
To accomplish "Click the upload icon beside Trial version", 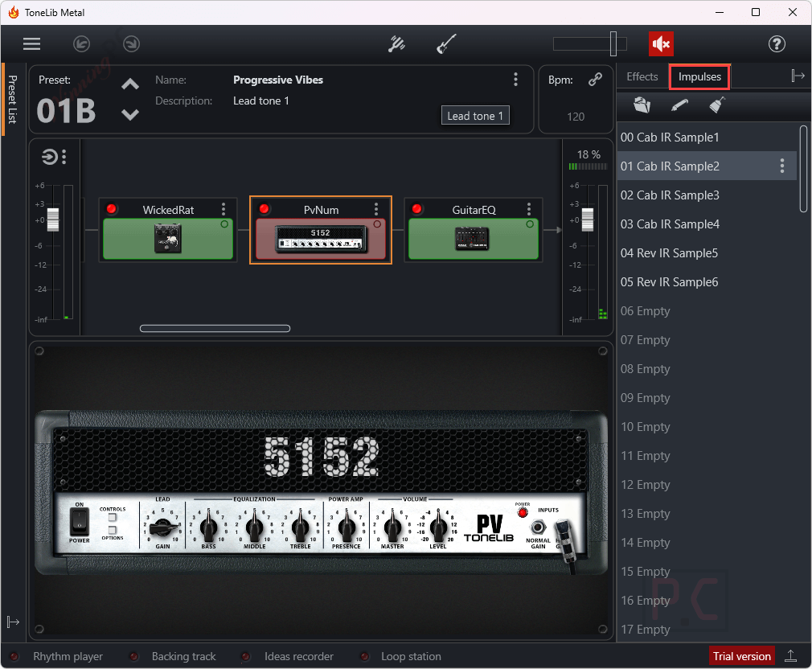I will [791, 656].
